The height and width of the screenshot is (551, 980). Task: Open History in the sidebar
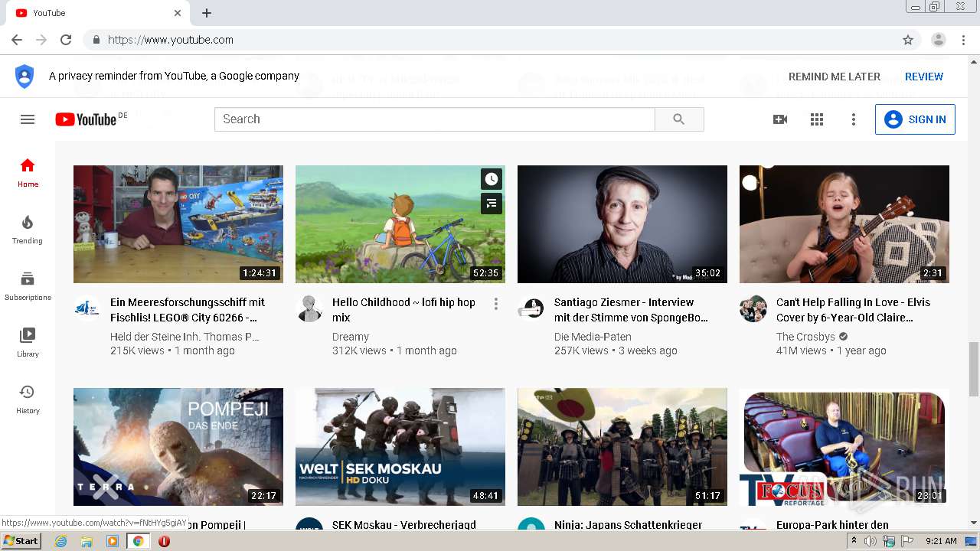[x=28, y=399]
